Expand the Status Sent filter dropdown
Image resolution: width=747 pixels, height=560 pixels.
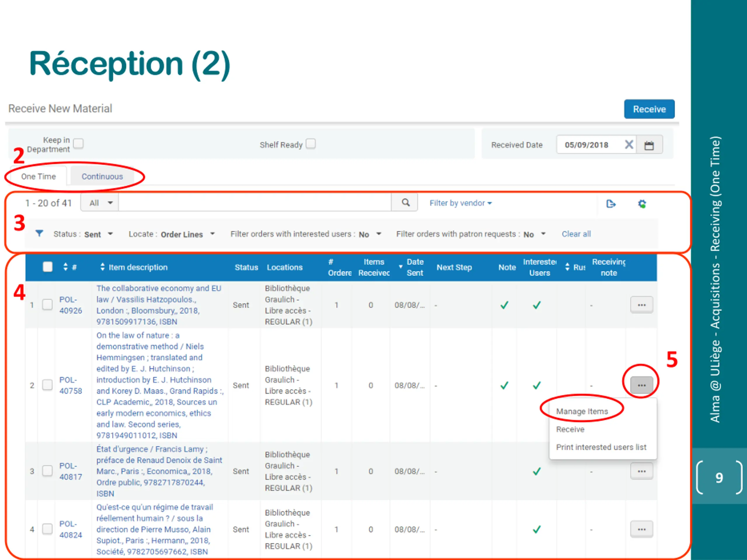pos(83,234)
